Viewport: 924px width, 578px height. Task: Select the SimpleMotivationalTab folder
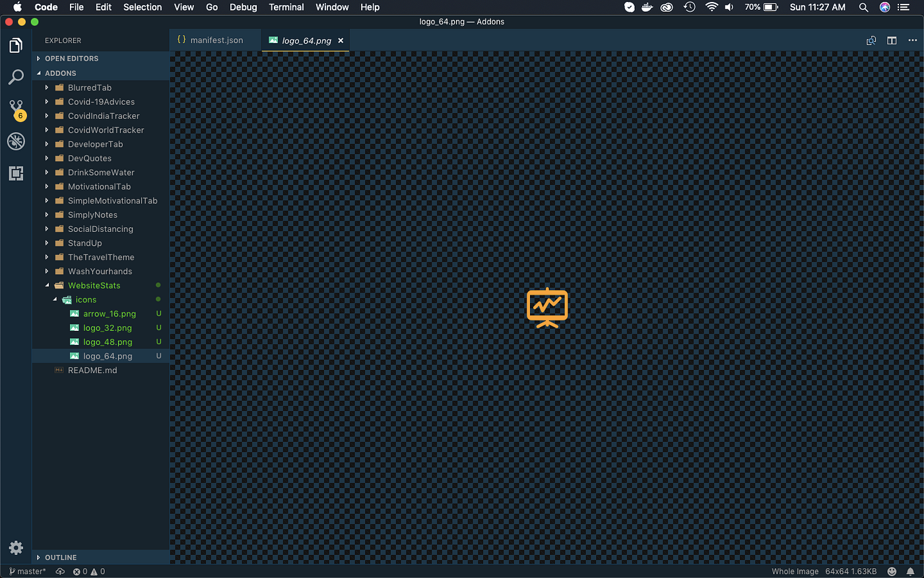point(101,201)
